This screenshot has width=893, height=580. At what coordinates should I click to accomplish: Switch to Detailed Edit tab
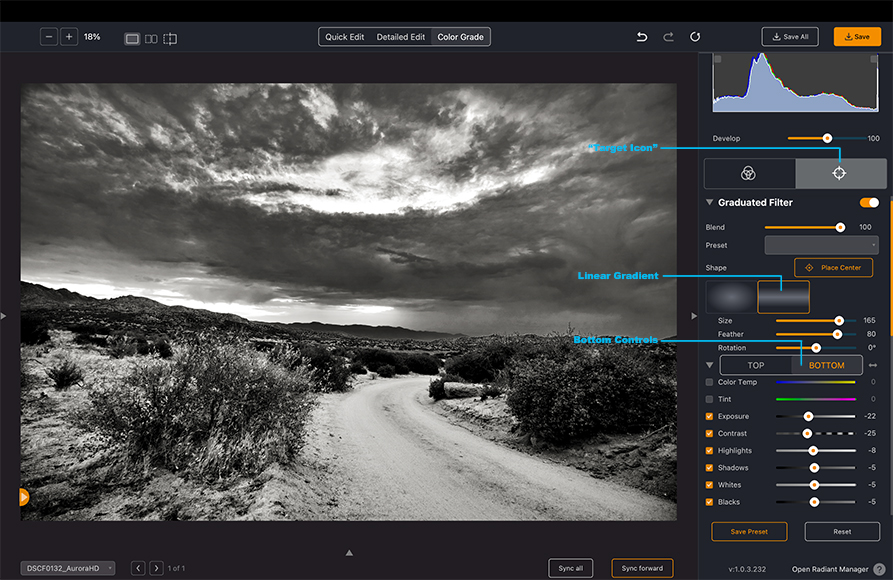400,37
